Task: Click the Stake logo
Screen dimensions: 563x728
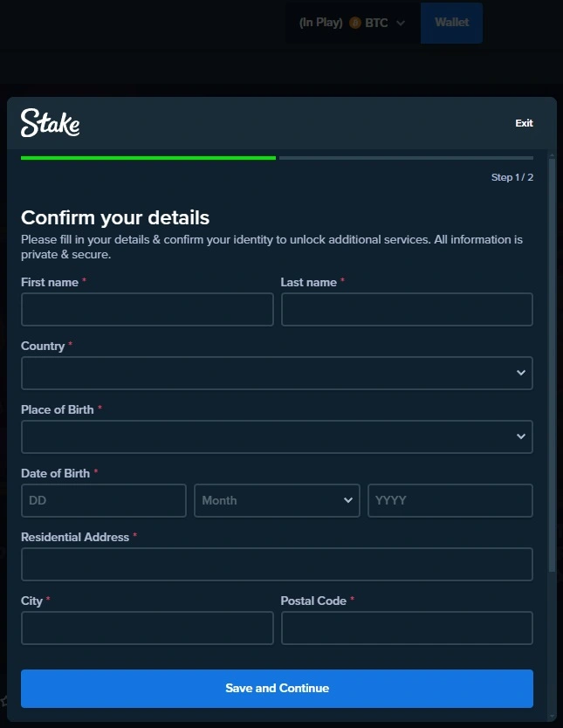Action: tap(50, 123)
